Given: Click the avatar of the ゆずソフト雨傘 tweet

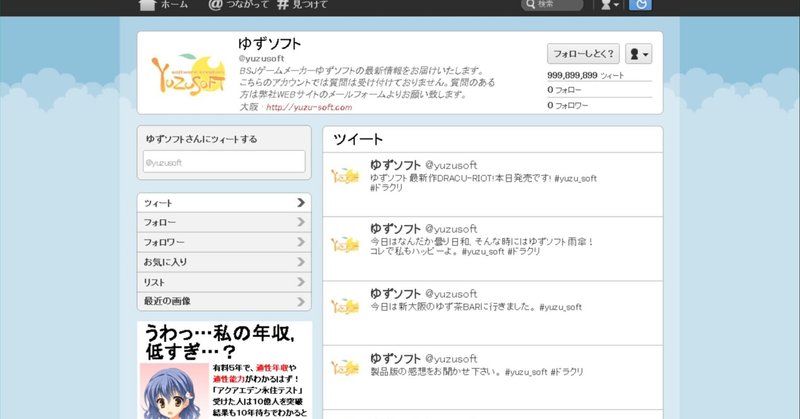Looking at the screenshot, I should tap(345, 244).
